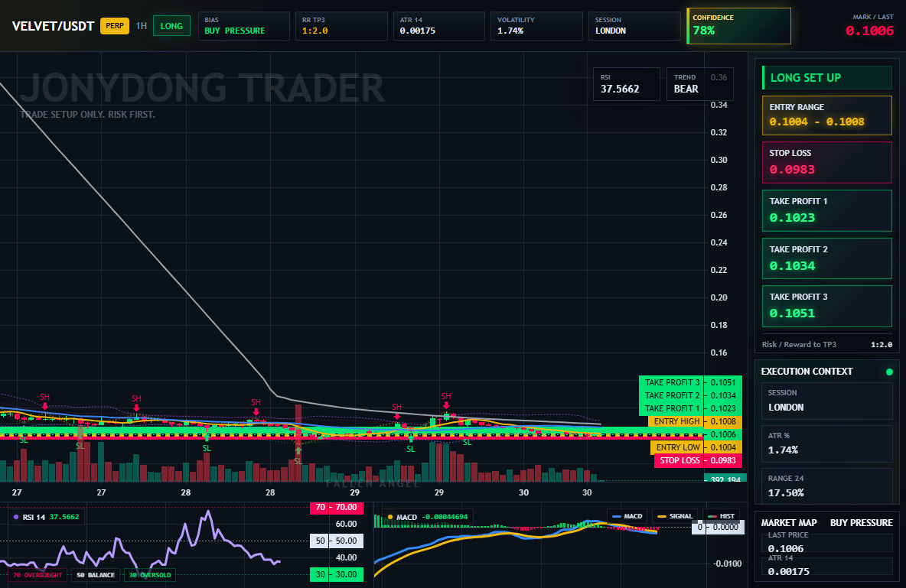Click the ATR 14 box in Market Map

click(x=827, y=566)
